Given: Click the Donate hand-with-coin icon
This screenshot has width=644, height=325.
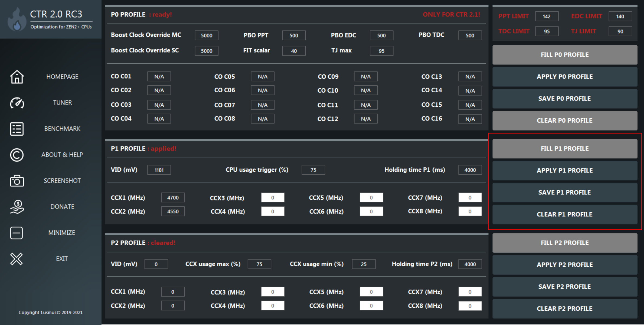Looking at the screenshot, I should click(x=17, y=207).
